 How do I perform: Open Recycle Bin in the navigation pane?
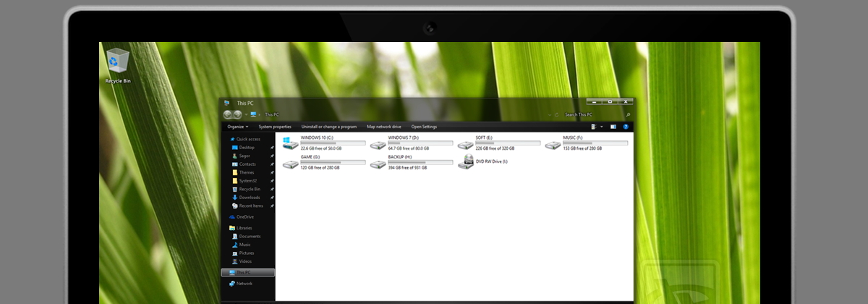click(246, 189)
